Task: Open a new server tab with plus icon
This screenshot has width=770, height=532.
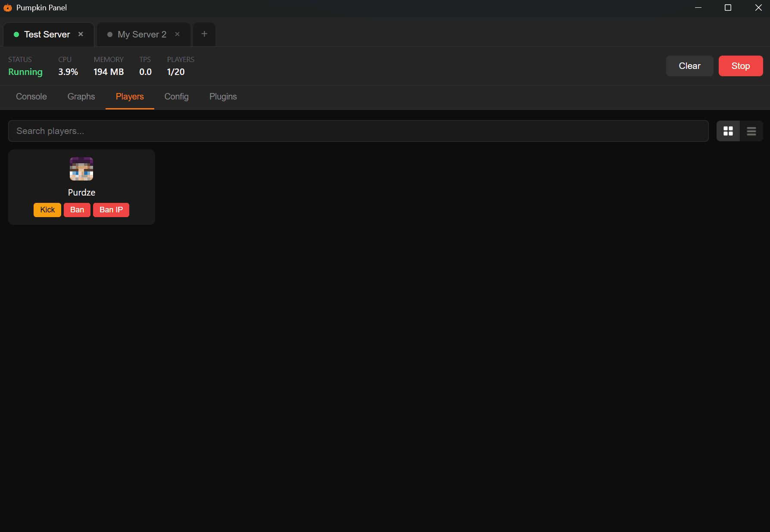Action: 204,34
